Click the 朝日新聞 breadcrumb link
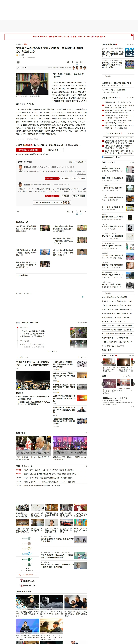The width and height of the screenshot is (138, 644). pyautogui.click(x=19, y=44)
